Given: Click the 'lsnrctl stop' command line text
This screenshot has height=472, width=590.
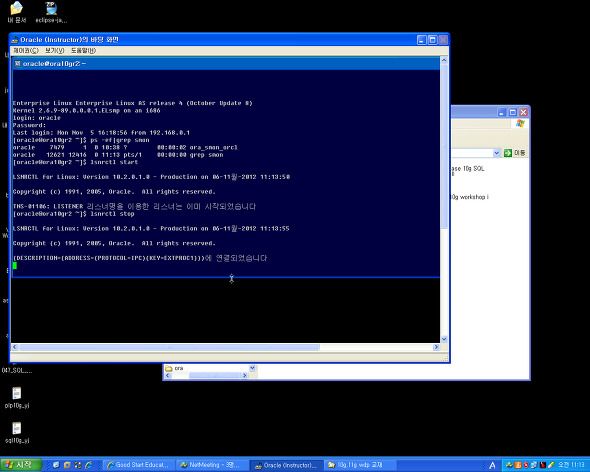Looking at the screenshot, I should click(x=112, y=214).
